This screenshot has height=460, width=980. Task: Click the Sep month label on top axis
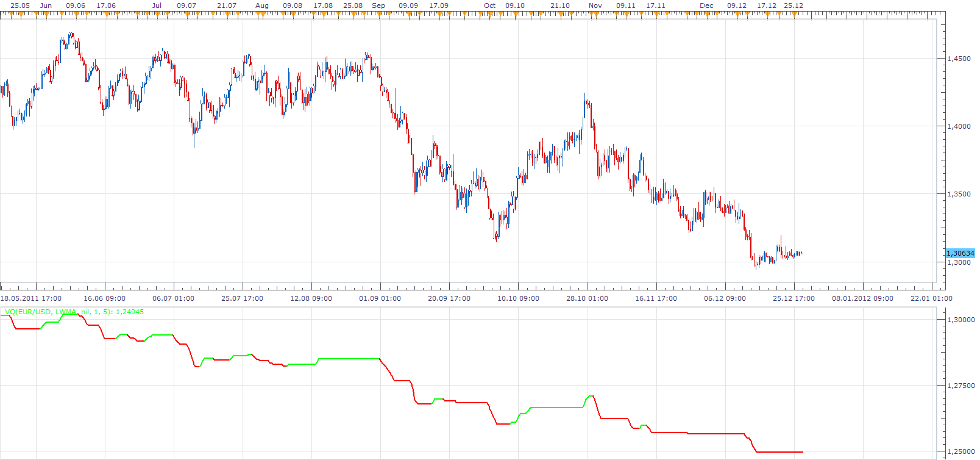[378, 5]
